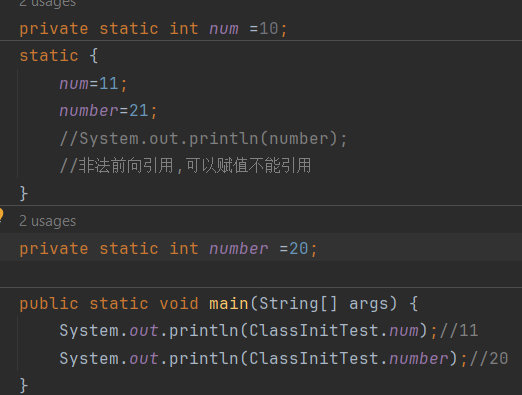The width and height of the screenshot is (522, 395).
Task: Click the yellow lightbulb intention icon
Action: coord(1,214)
